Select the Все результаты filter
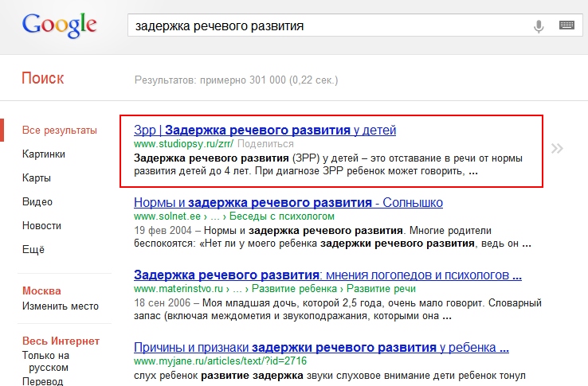588x386 pixels. pos(60,131)
